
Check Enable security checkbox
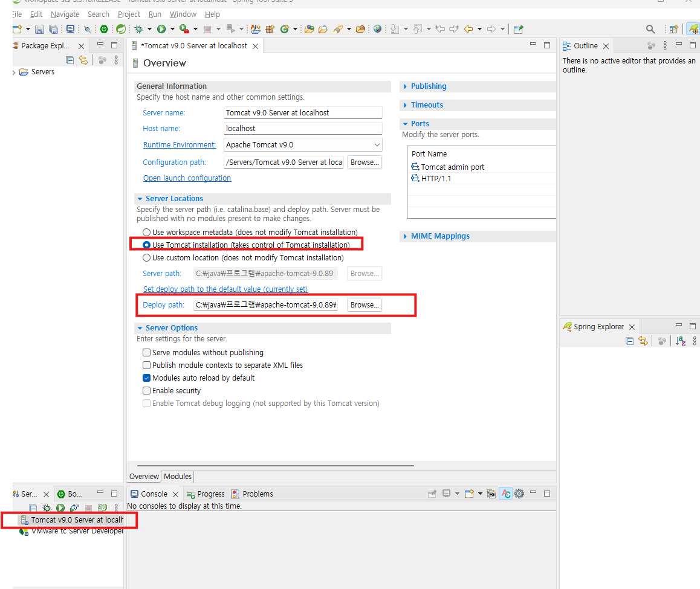click(x=146, y=391)
